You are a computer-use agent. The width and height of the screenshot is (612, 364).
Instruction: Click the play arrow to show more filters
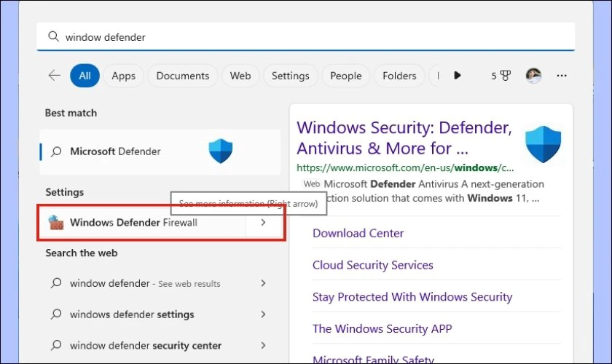pos(458,75)
